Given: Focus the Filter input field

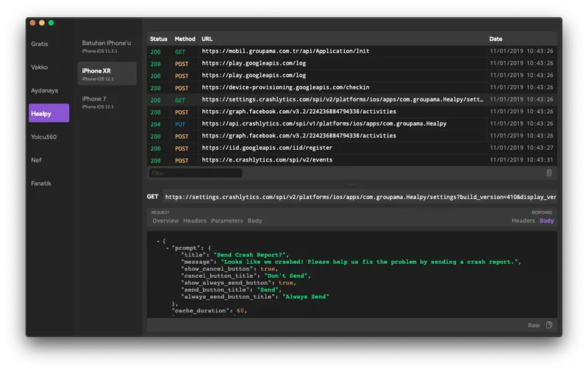Looking at the screenshot, I should click(x=196, y=173).
